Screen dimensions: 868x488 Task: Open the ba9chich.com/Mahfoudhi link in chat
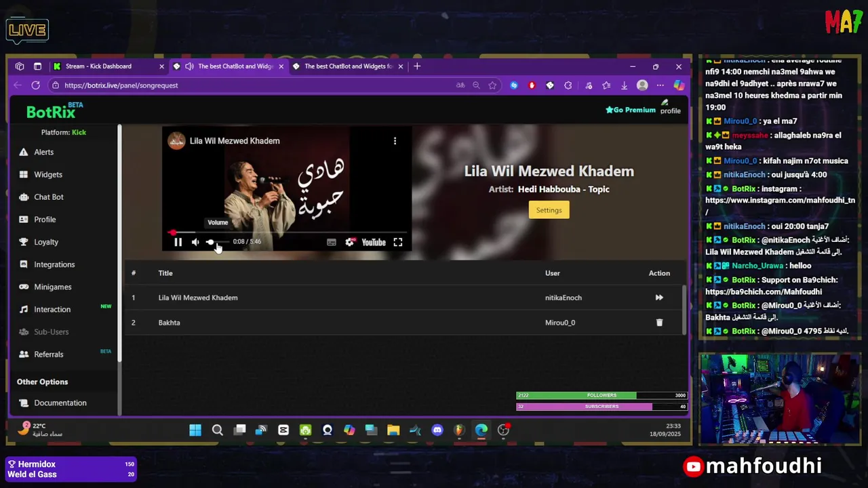pyautogui.click(x=763, y=292)
